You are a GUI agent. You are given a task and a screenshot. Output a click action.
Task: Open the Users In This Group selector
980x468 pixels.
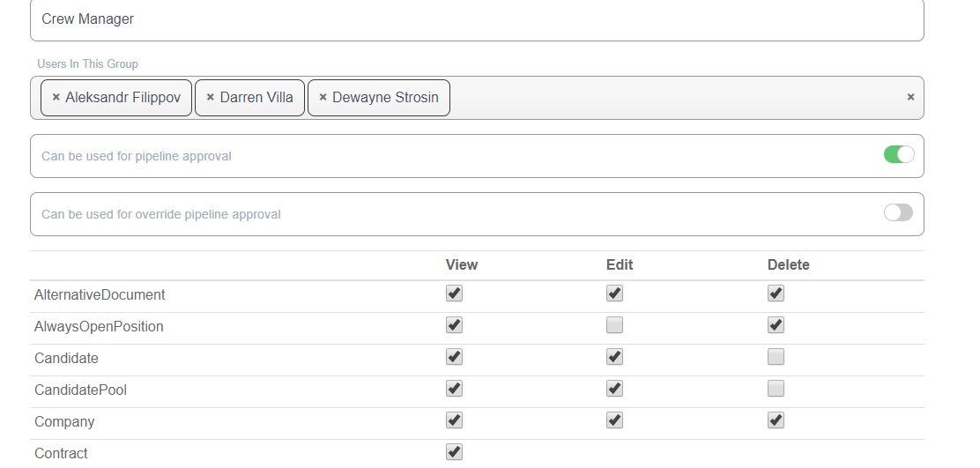click(670, 98)
